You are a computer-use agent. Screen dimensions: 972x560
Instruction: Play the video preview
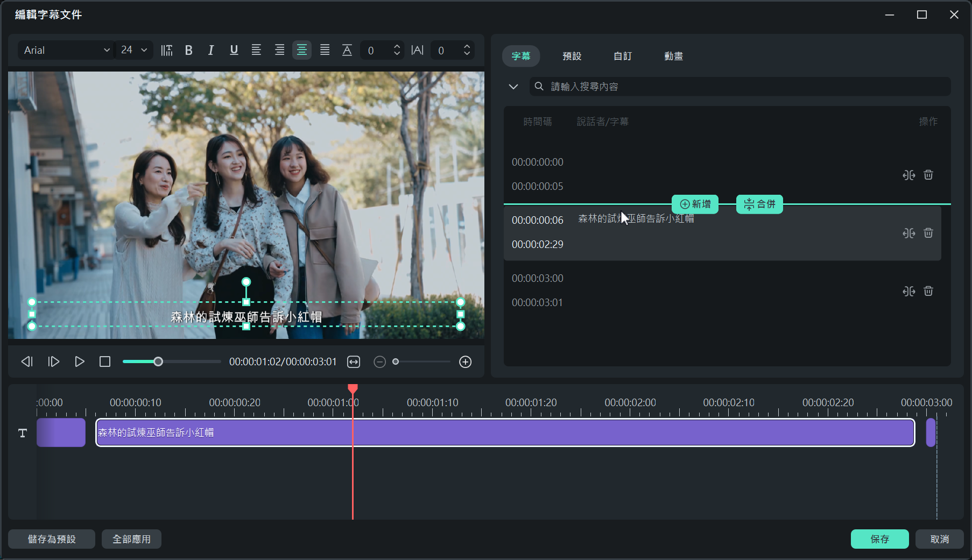pyautogui.click(x=79, y=361)
